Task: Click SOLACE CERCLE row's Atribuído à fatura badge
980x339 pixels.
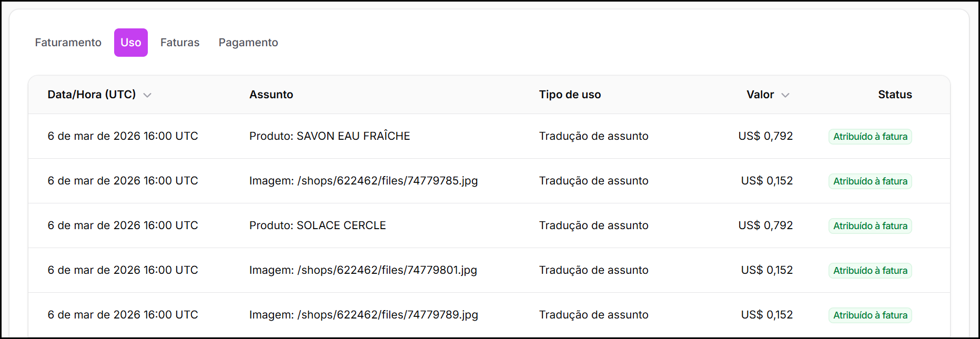Action: [x=870, y=226]
